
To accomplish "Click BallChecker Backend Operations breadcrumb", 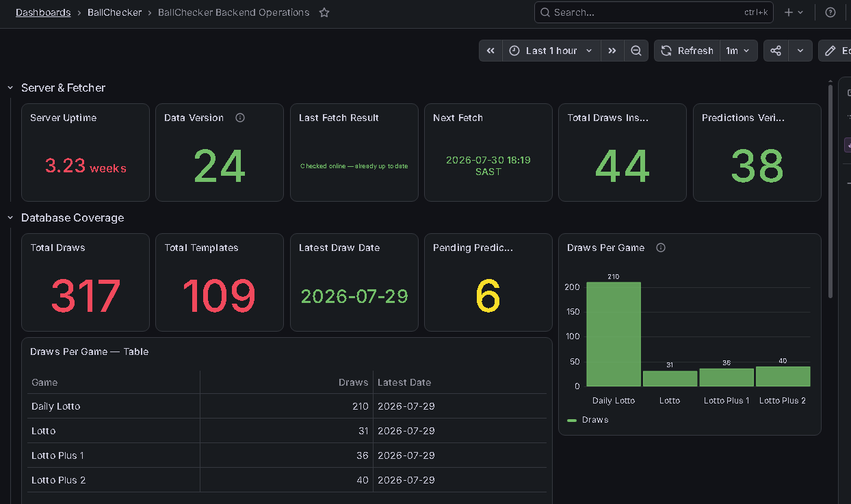I will [x=234, y=12].
